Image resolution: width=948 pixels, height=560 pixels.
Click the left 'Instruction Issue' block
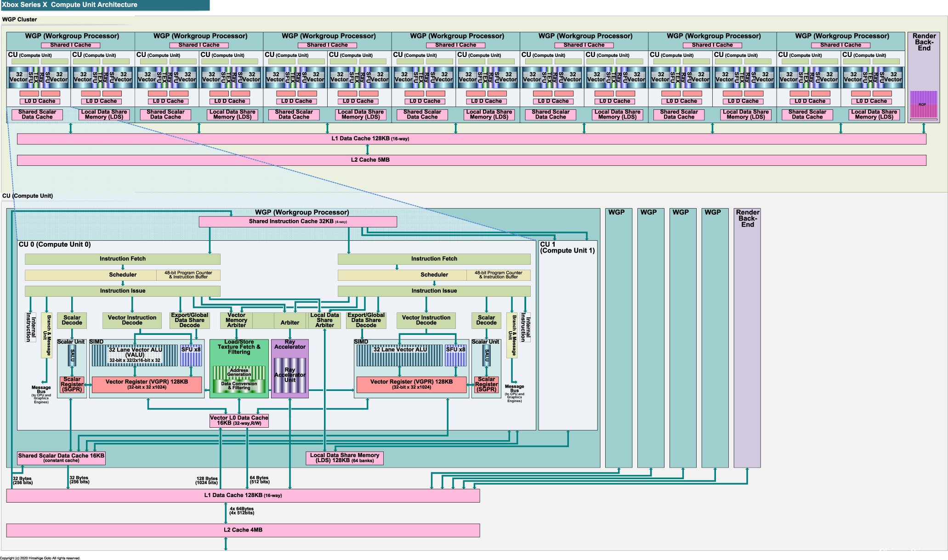123,291
